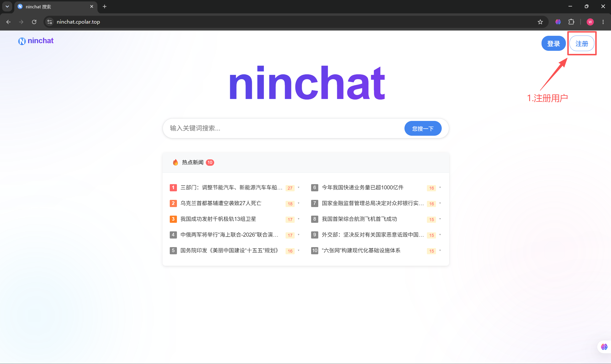Click rank badge 4 in hot news
The width and height of the screenshot is (611, 364).
(173, 235)
